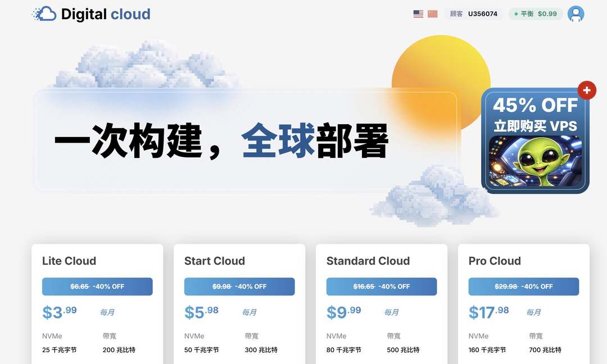Click the red plus badge on promo
The width and height of the screenshot is (607, 364).
point(587,90)
